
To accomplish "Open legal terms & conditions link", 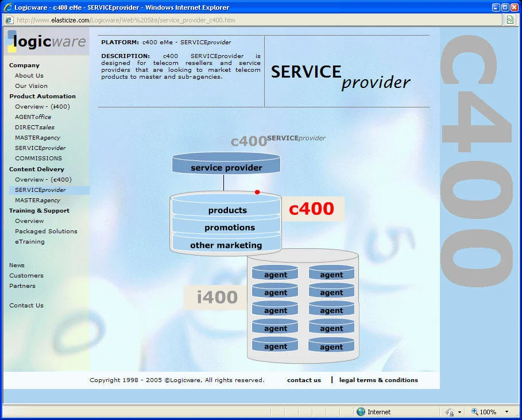I will tap(378, 380).
